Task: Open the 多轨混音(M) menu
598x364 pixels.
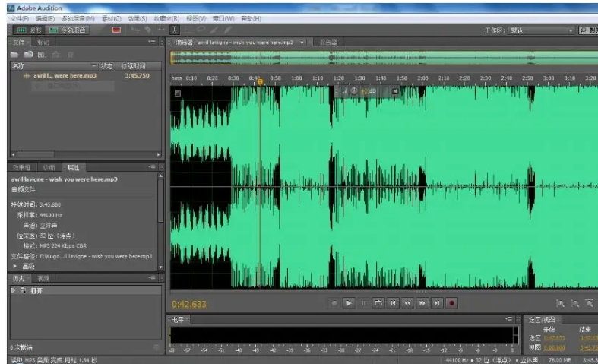Action: (x=78, y=18)
